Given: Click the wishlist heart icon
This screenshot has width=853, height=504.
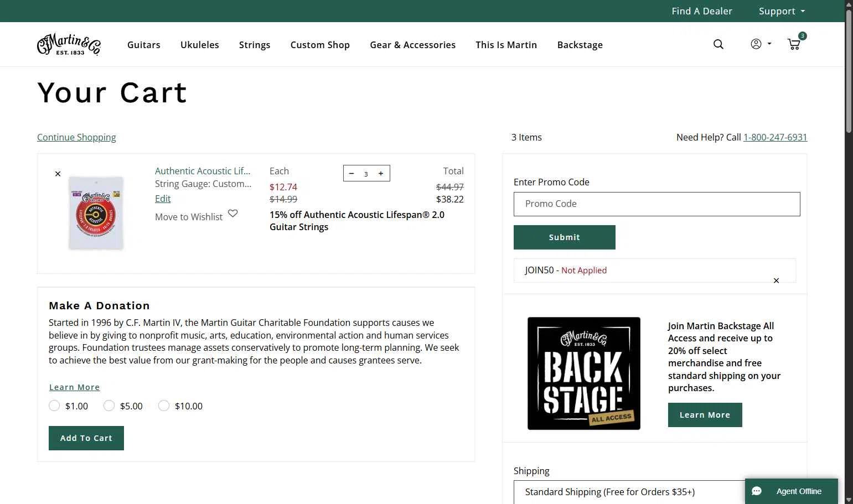Looking at the screenshot, I should [233, 214].
